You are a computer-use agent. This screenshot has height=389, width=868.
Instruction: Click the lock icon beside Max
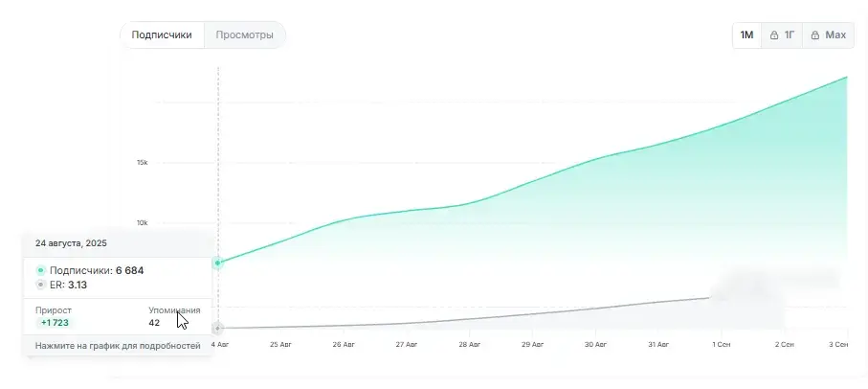click(x=814, y=35)
